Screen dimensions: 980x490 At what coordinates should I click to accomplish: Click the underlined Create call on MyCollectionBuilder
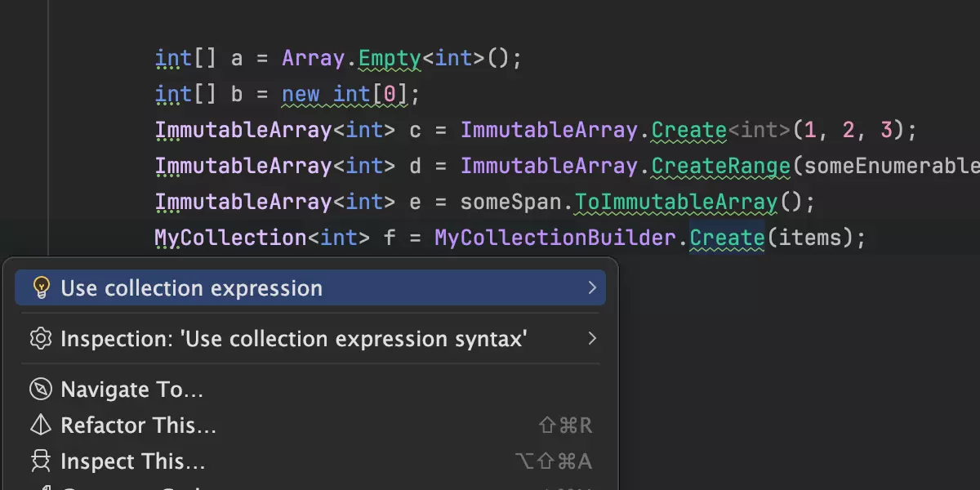coord(726,238)
